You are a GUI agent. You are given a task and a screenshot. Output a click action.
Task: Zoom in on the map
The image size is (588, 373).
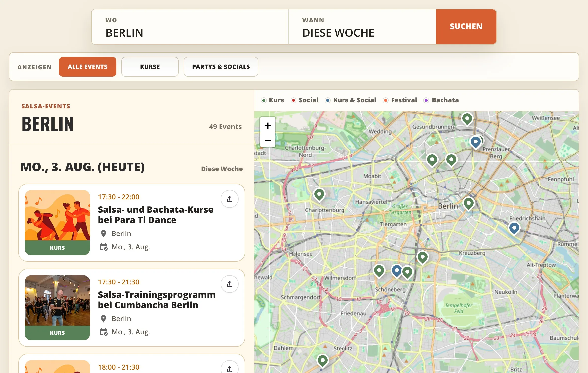(x=268, y=125)
